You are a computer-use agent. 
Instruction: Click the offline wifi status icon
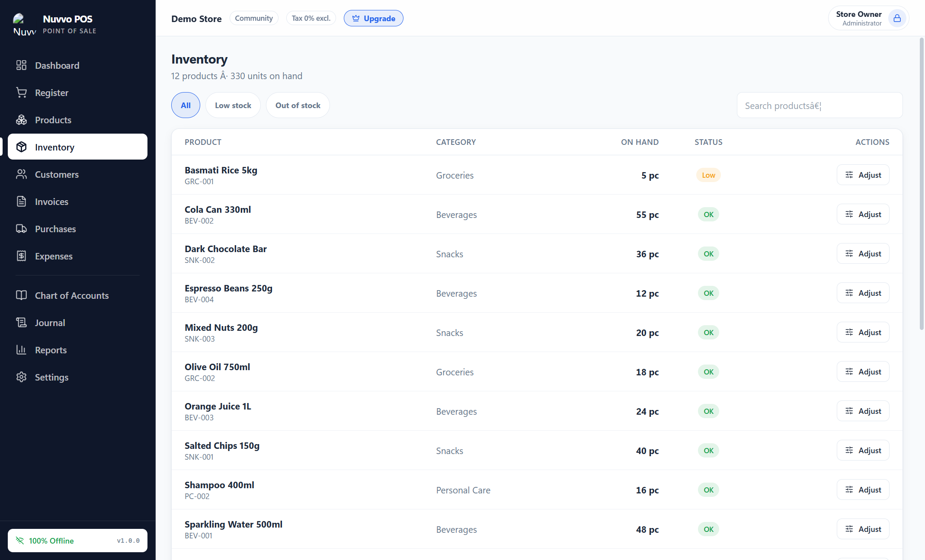click(20, 541)
